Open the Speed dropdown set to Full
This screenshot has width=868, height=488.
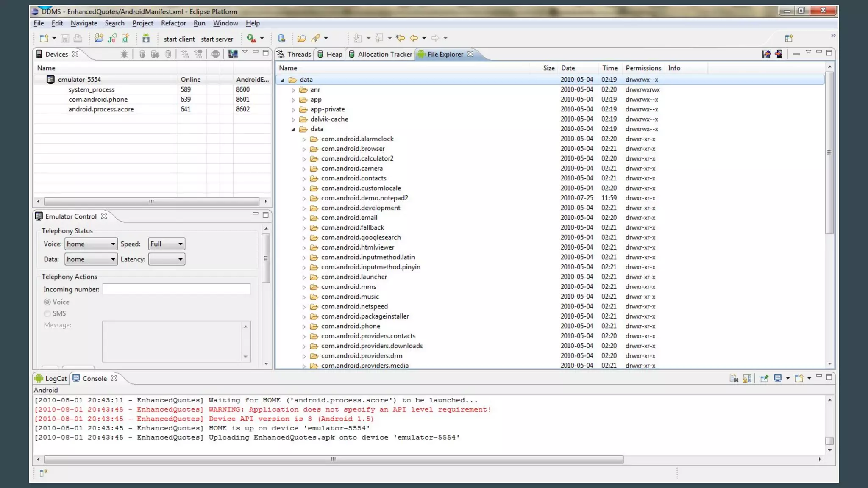point(167,244)
